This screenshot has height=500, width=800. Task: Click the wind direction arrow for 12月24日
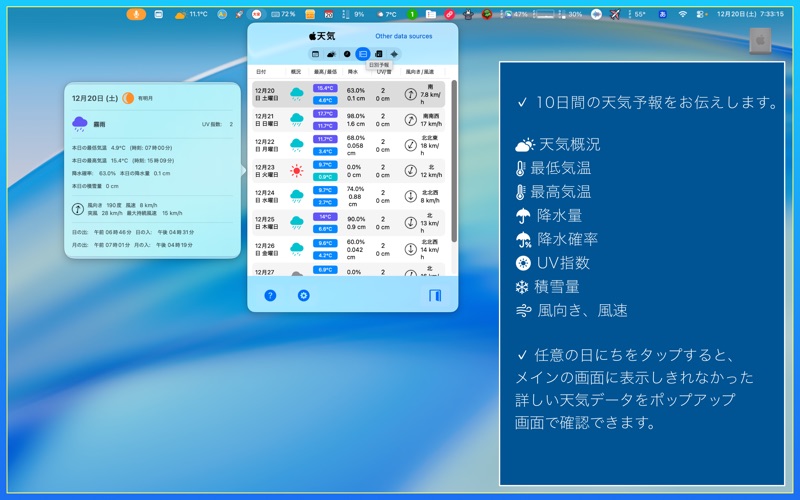click(410, 196)
